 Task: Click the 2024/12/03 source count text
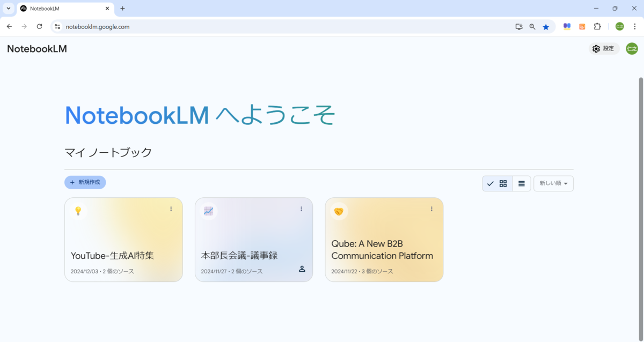coord(103,271)
